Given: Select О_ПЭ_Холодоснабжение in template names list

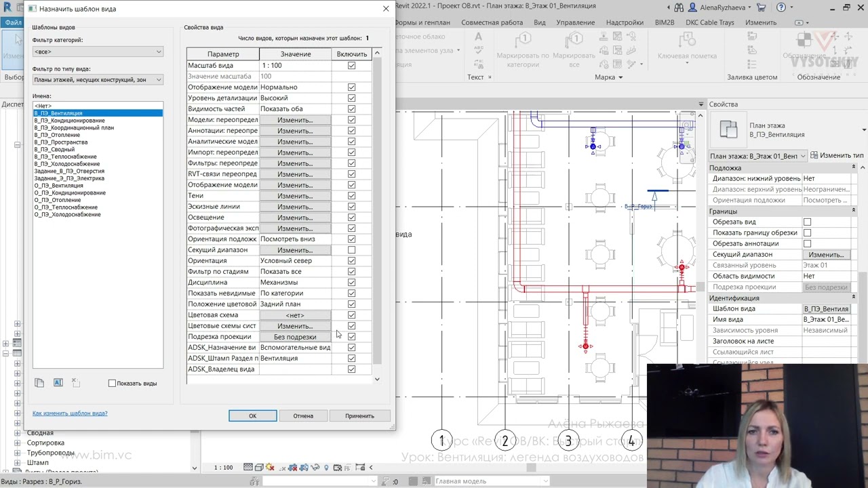Looking at the screenshot, I should 68,215.
